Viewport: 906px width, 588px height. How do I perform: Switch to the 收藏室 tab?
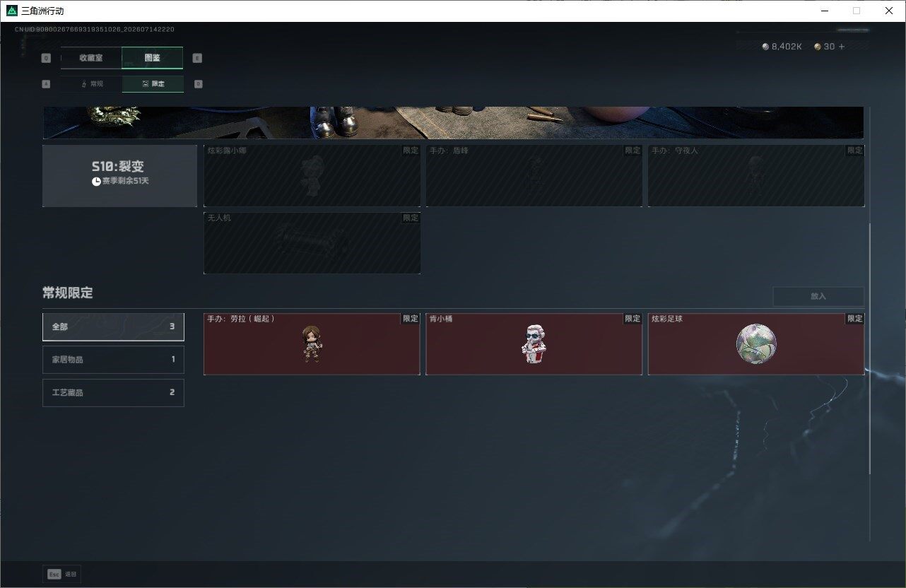pos(91,58)
